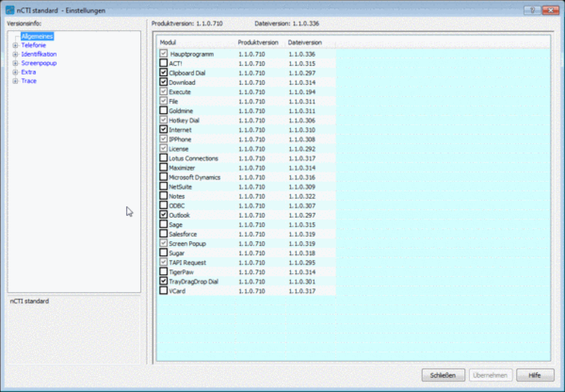Select Allgemeines in settings tree
565x392 pixels.
click(37, 36)
